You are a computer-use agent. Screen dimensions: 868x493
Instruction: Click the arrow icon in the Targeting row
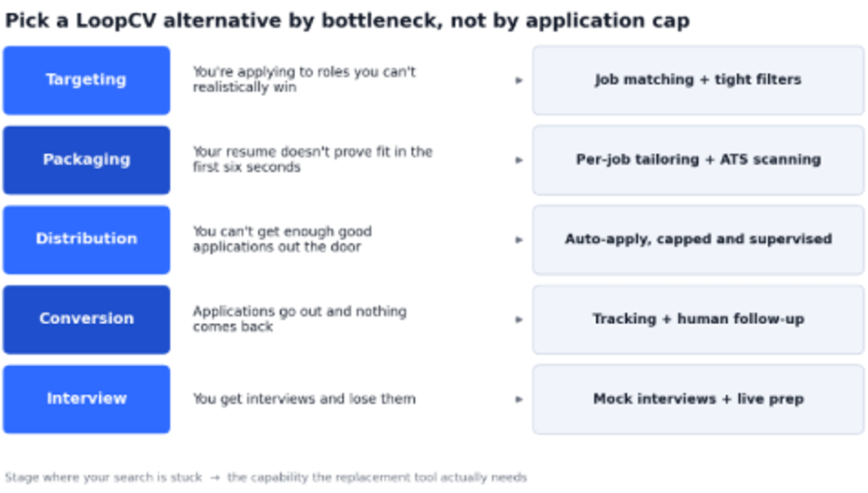click(519, 80)
